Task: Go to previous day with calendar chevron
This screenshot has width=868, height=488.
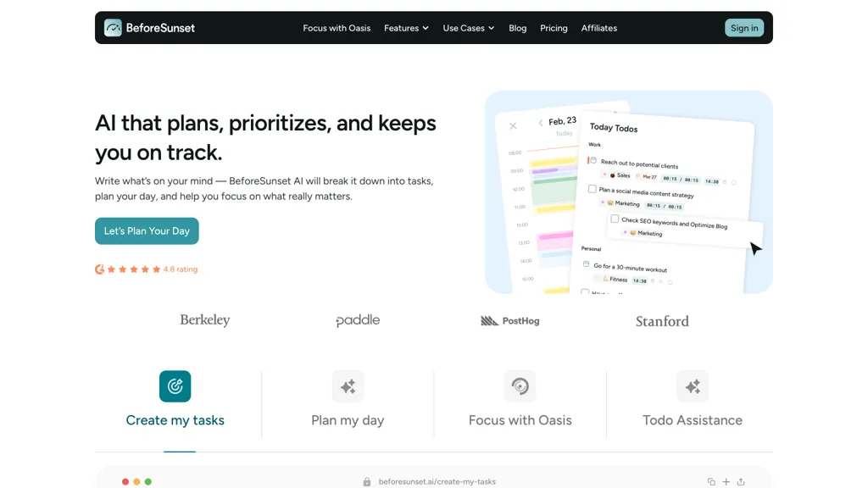Action: 541,123
